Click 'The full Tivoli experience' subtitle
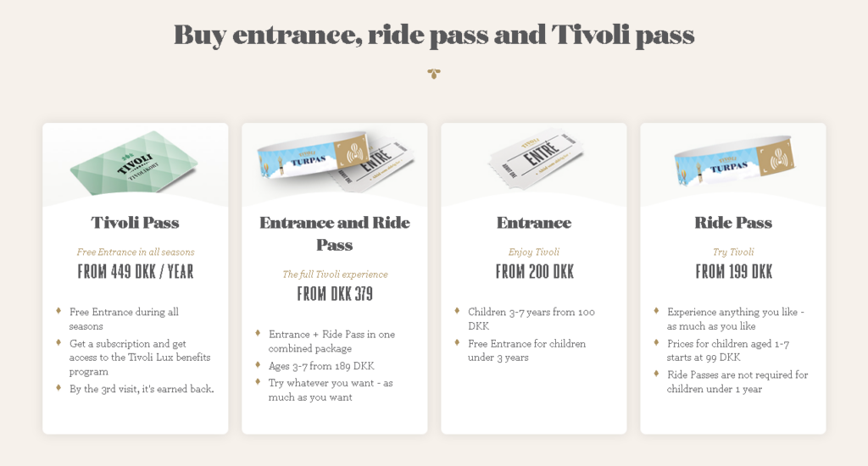The height and width of the screenshot is (466, 868). click(x=335, y=274)
